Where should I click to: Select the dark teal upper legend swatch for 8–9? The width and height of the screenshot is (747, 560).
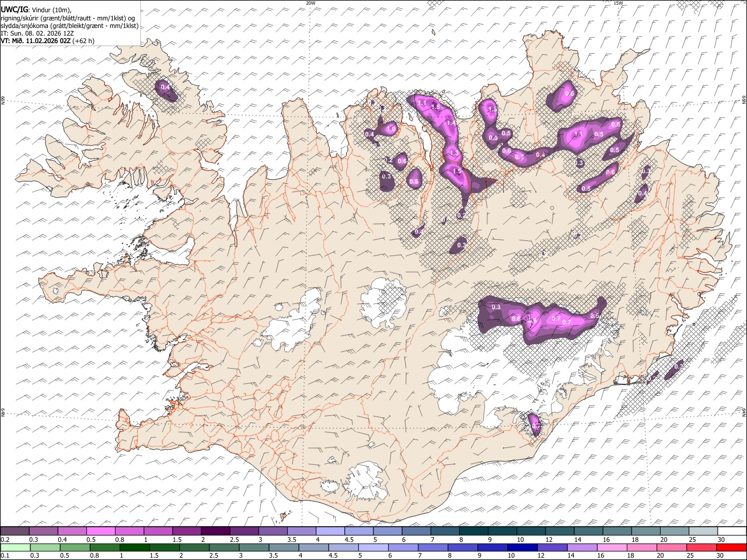coord(473,531)
